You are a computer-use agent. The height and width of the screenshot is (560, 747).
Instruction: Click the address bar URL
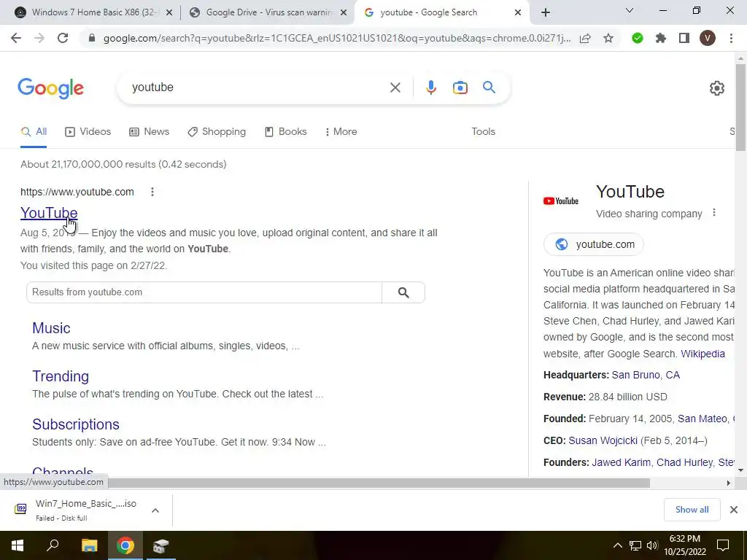337,38
